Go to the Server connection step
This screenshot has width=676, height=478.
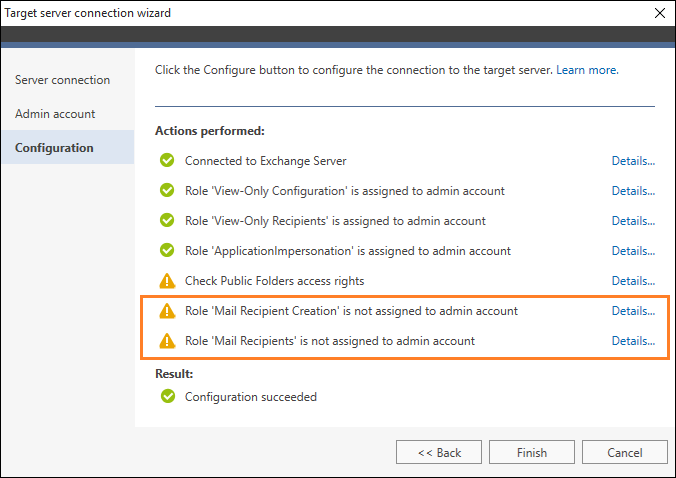63,80
